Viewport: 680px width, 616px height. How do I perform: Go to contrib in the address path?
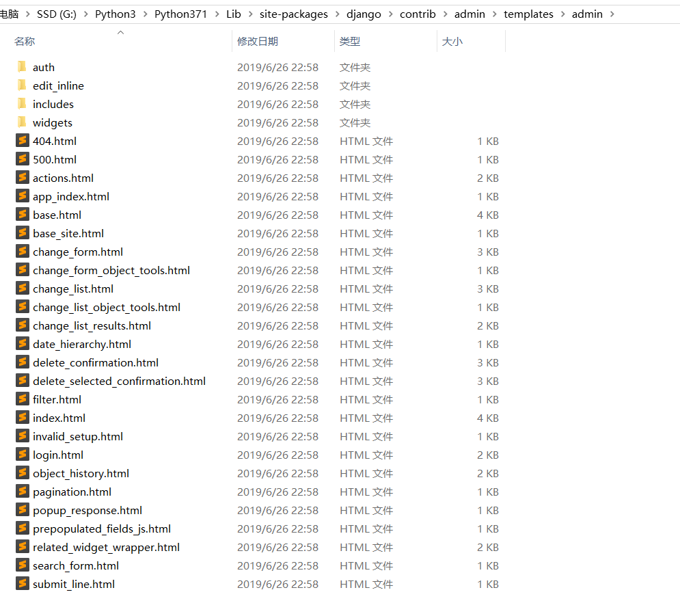click(x=418, y=14)
